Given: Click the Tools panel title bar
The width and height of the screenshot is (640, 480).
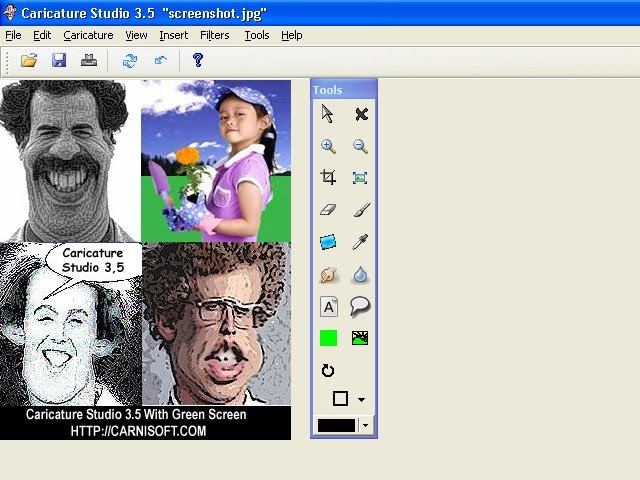Looking at the screenshot, I should coord(344,90).
